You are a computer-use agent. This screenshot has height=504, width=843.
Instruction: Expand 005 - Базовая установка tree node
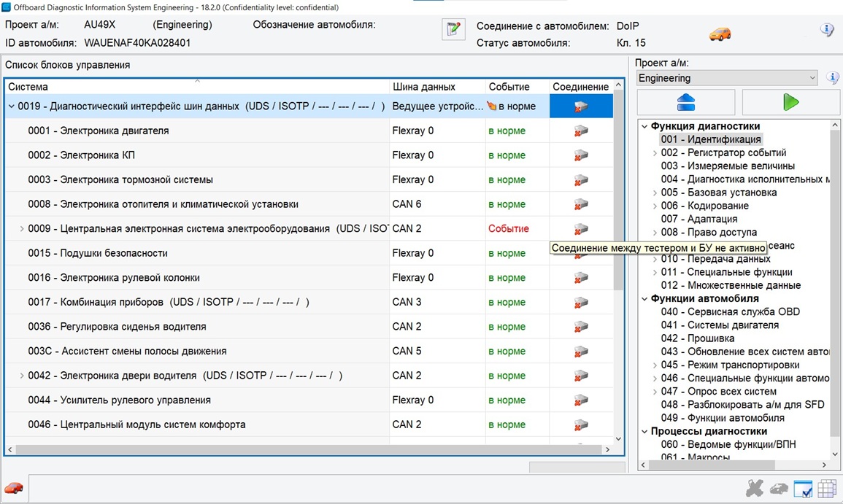click(x=655, y=193)
